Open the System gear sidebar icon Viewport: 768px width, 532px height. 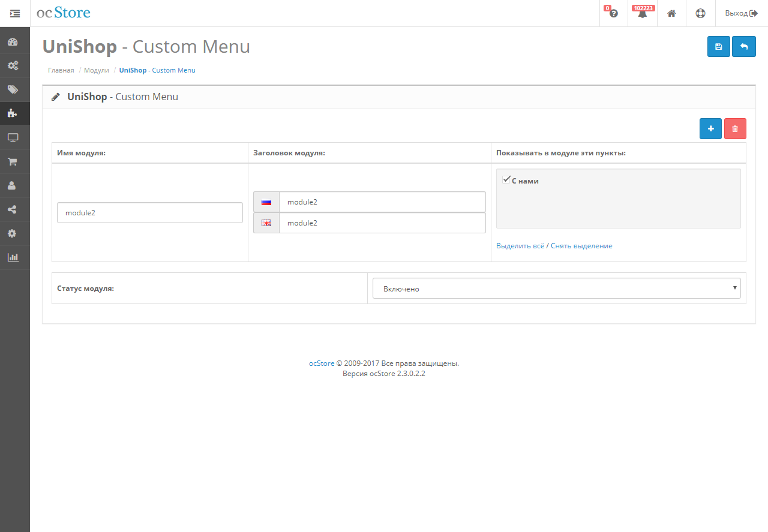(x=13, y=233)
